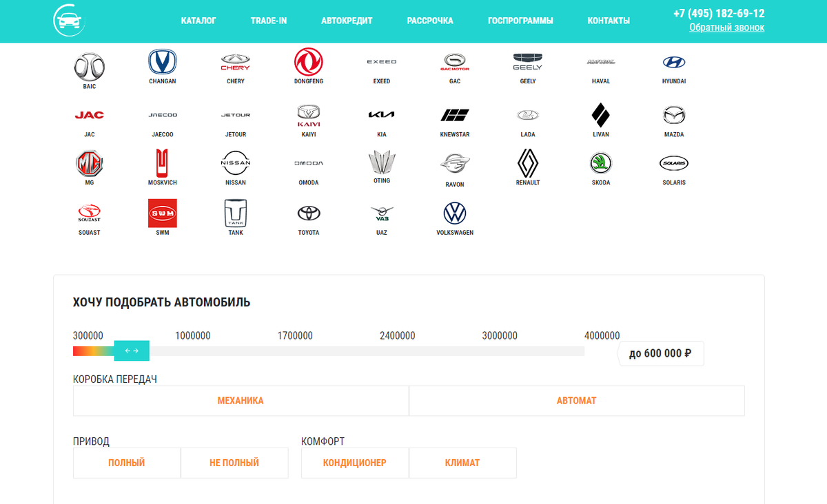The height and width of the screenshot is (504, 827).
Task: Select the Skoda brand logo
Action: click(x=601, y=163)
